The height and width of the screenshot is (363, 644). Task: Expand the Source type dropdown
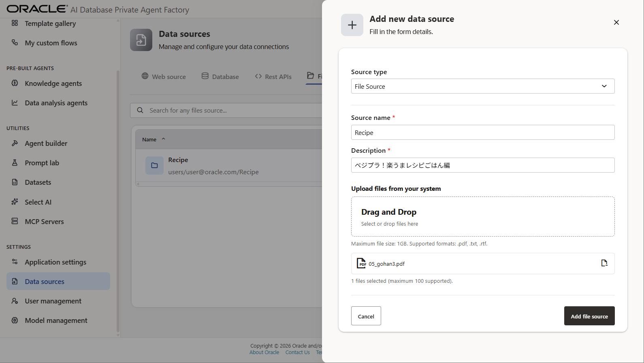[x=482, y=86]
